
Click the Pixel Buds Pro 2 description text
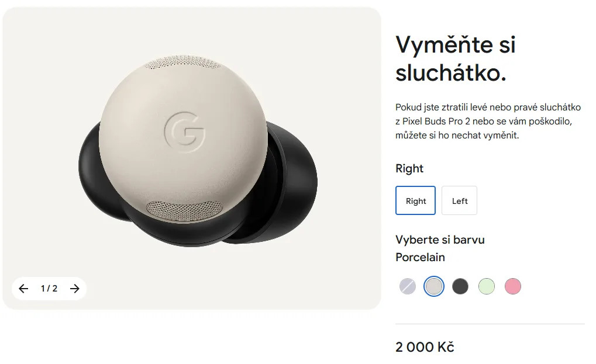point(488,121)
